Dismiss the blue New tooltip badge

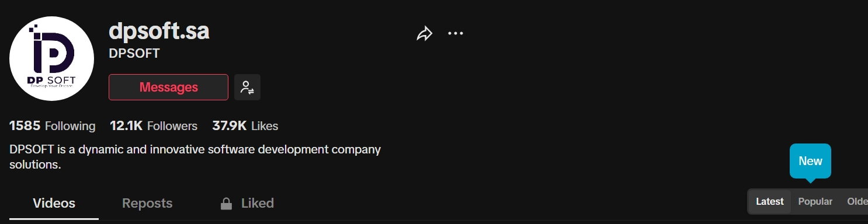pyautogui.click(x=810, y=161)
